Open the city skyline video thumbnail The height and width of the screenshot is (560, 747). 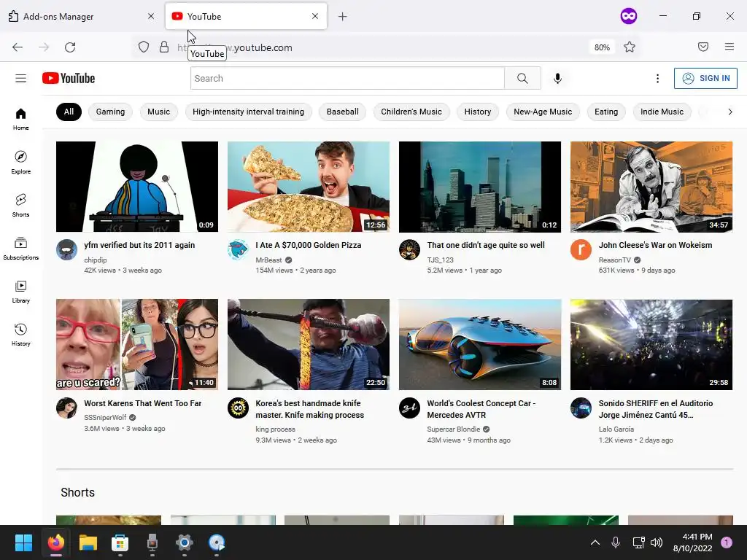[x=480, y=187]
